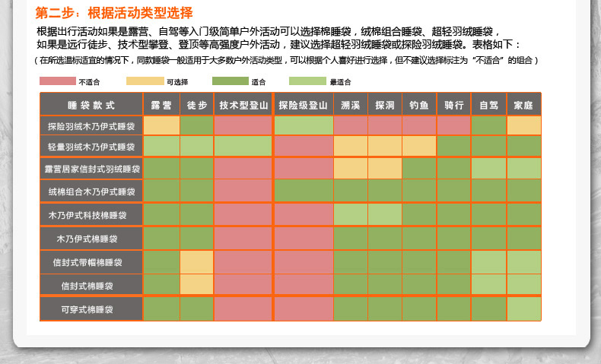The width and height of the screenshot is (601, 364).
Task: Select the 家庭 column header
Action: pos(523,104)
